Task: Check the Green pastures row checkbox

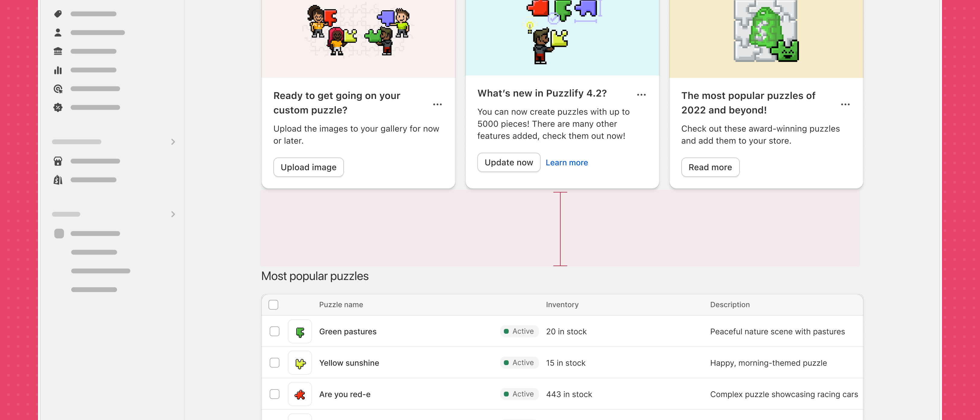Action: 274,331
